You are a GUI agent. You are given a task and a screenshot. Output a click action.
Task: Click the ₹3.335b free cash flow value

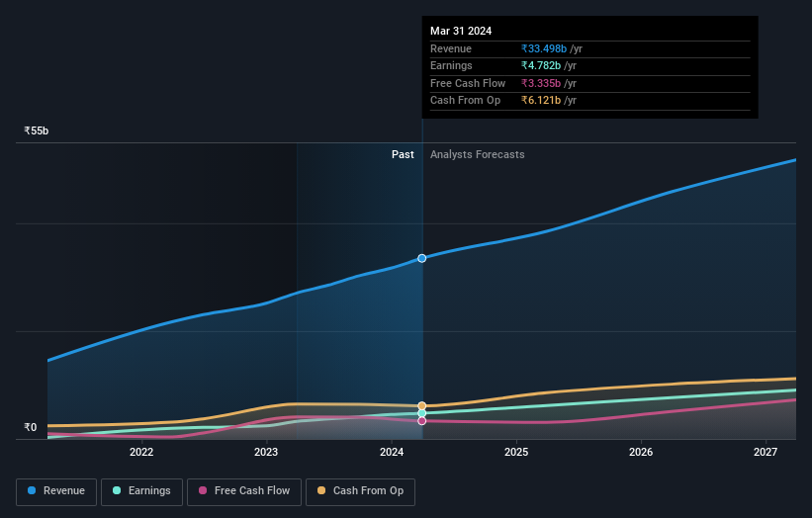pos(541,83)
